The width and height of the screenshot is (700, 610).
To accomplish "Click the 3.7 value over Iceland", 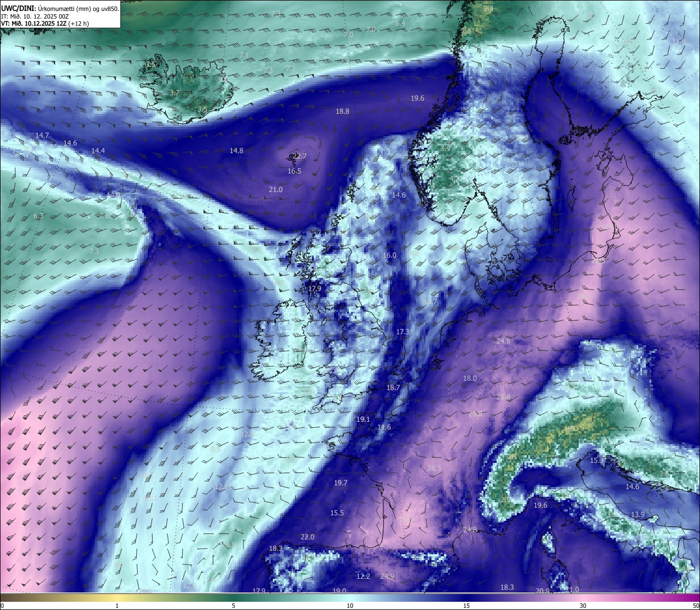I will 174,93.
